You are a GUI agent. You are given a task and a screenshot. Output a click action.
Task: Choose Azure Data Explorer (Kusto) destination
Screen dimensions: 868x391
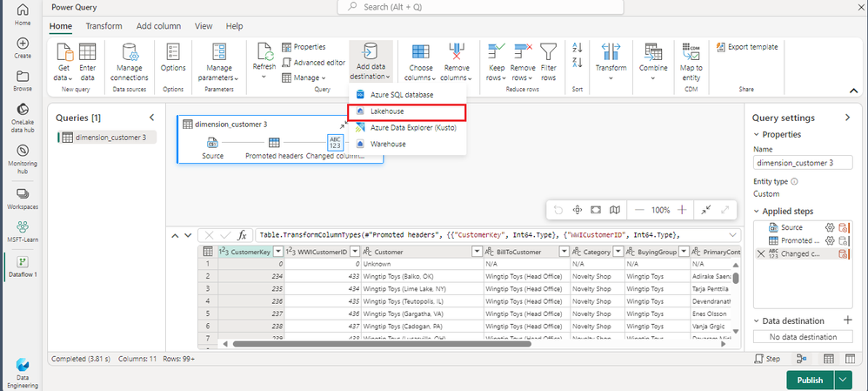[x=407, y=127]
